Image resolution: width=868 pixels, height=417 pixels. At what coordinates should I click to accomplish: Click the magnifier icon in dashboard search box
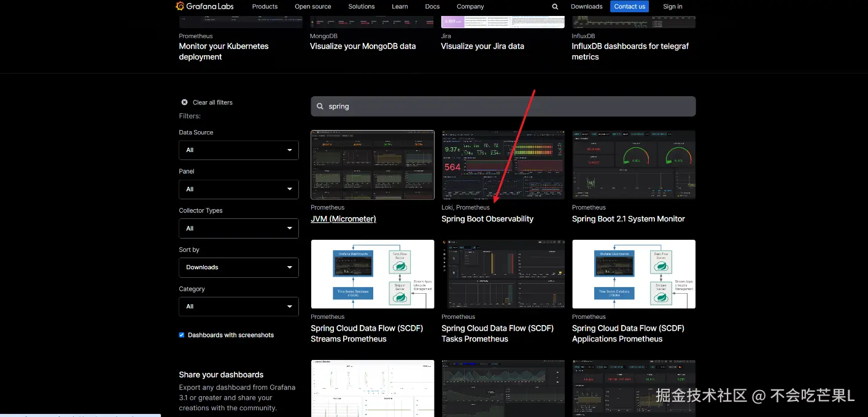pos(320,106)
